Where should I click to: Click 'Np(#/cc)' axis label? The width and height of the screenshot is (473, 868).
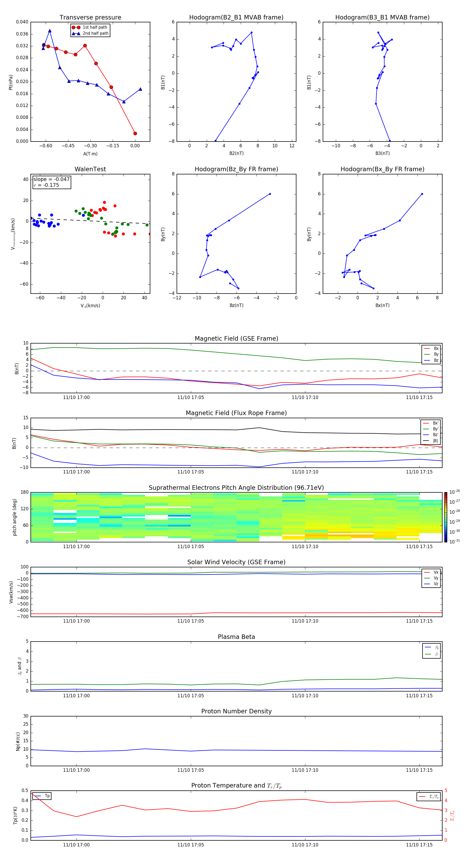18,741
